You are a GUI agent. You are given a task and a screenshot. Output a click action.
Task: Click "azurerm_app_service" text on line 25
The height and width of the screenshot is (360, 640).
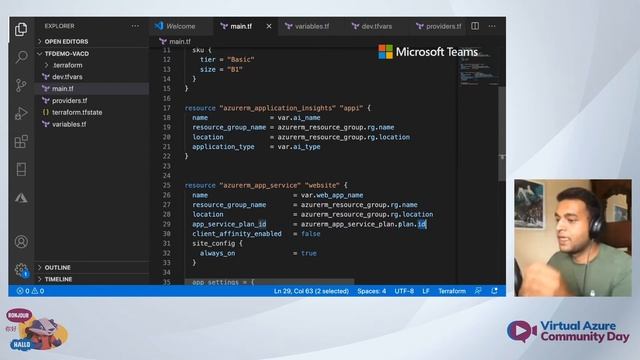point(260,185)
